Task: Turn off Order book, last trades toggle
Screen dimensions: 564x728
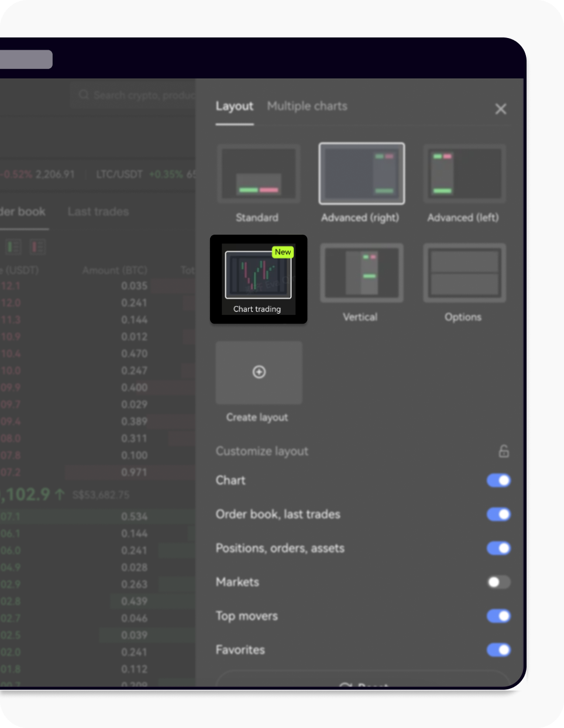Action: pyautogui.click(x=498, y=514)
